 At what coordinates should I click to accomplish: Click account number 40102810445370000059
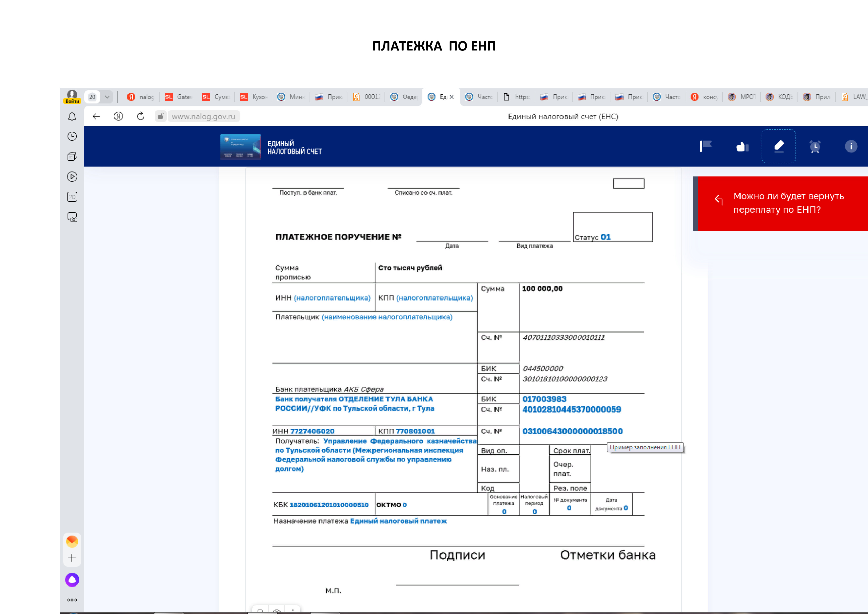click(571, 409)
